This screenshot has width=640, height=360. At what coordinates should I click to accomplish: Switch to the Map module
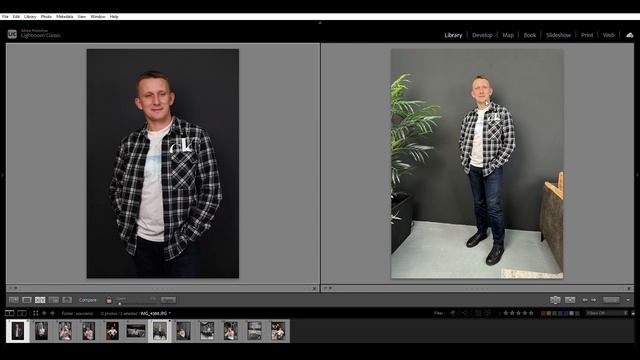508,35
